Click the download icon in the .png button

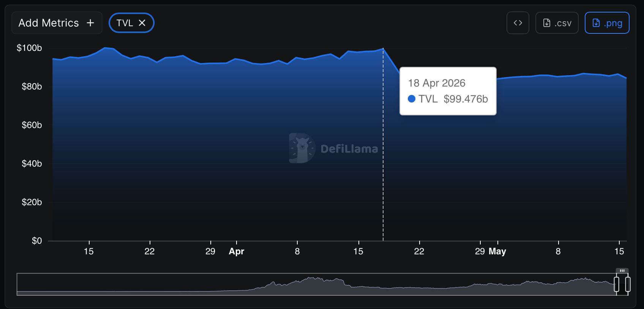coord(596,23)
